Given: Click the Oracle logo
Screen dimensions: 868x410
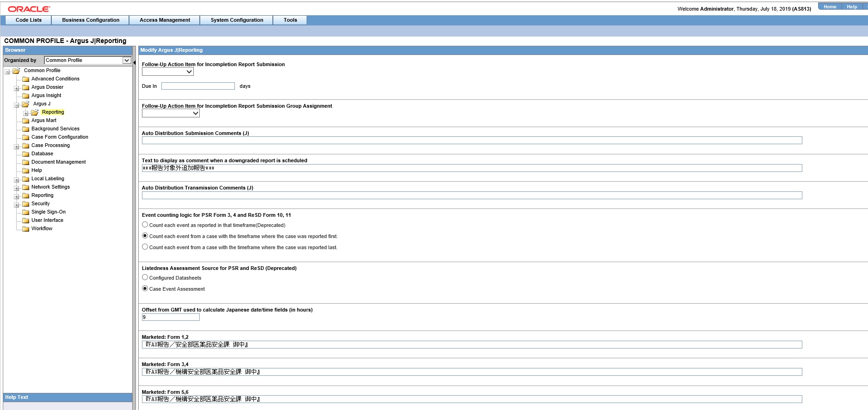Looking at the screenshot, I should 29,9.
